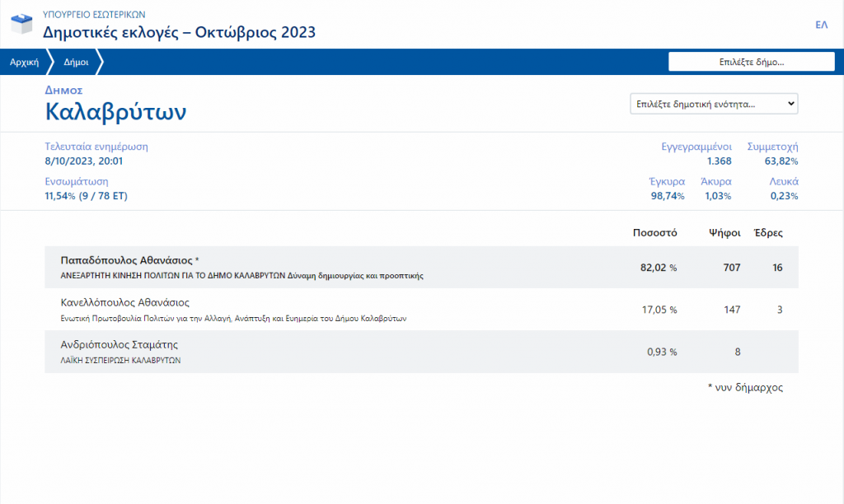Click the Λευκά value 0,23%
Viewport: 844px width, 504px height.
784,196
